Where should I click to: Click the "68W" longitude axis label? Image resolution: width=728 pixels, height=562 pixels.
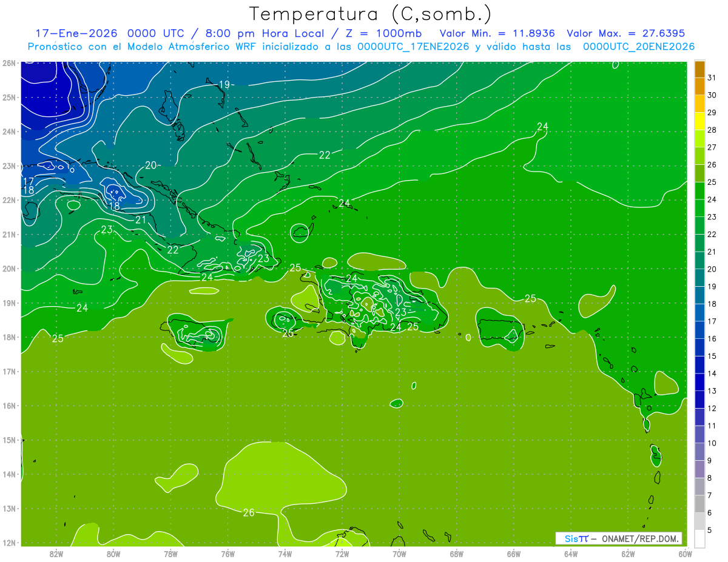point(457,553)
